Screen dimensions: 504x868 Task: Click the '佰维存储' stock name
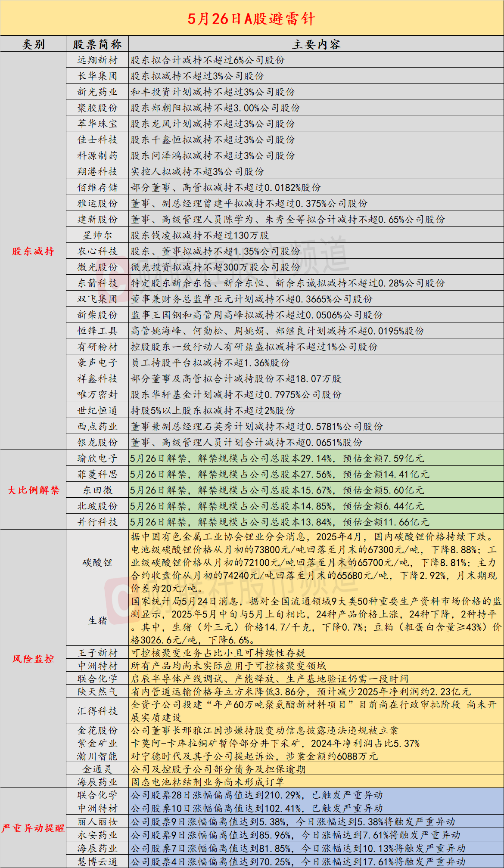97,188
